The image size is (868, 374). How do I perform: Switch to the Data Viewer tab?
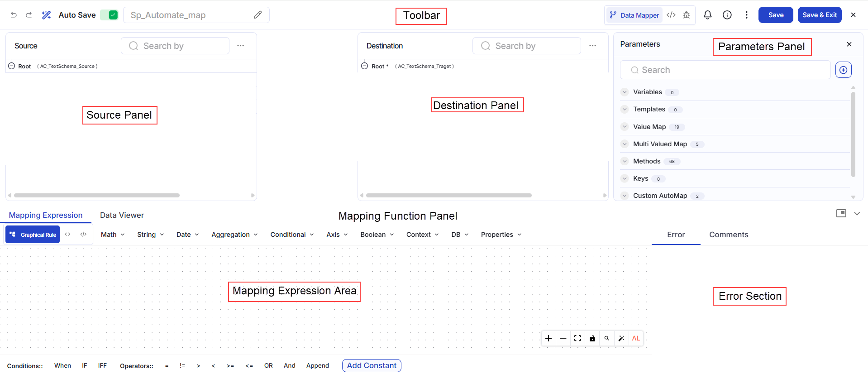pos(122,215)
